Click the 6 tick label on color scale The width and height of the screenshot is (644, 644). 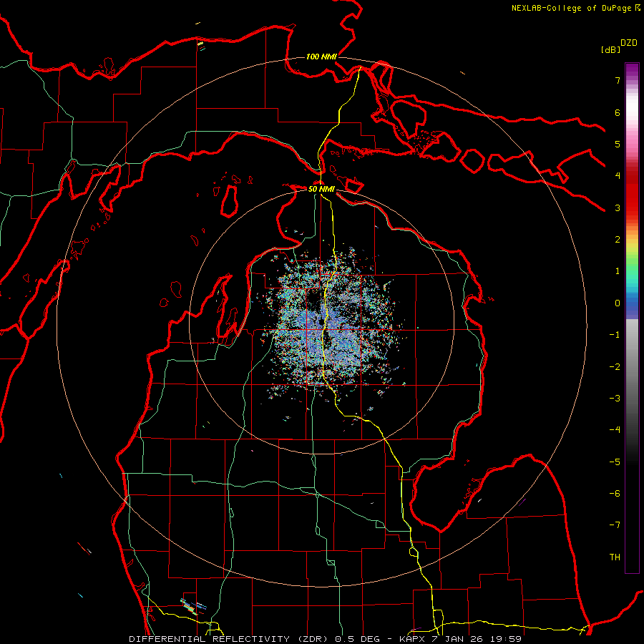[x=618, y=112]
